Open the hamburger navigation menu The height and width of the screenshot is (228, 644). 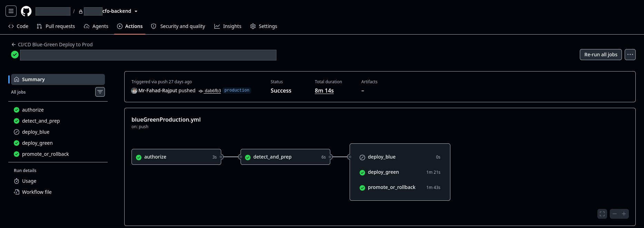point(11,11)
